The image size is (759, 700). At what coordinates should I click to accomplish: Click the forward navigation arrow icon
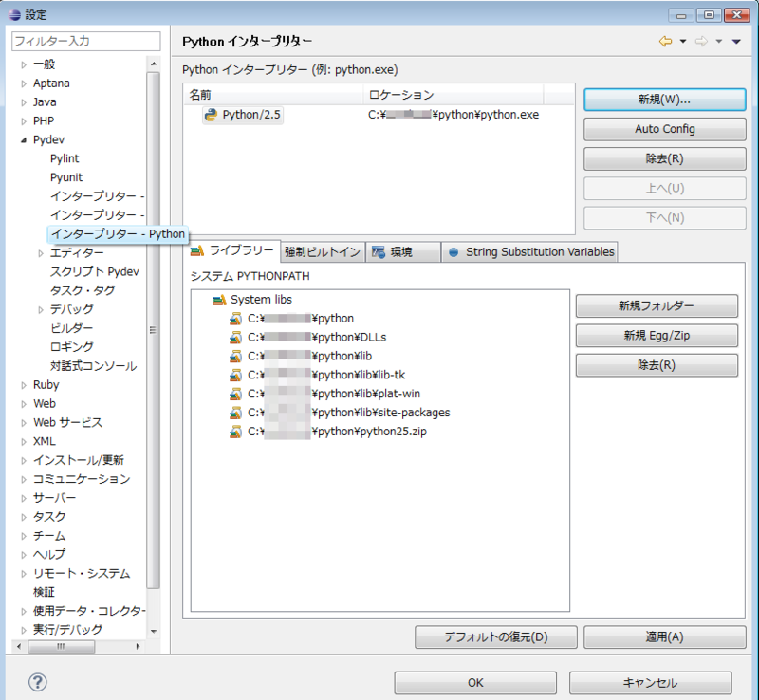pos(701,42)
